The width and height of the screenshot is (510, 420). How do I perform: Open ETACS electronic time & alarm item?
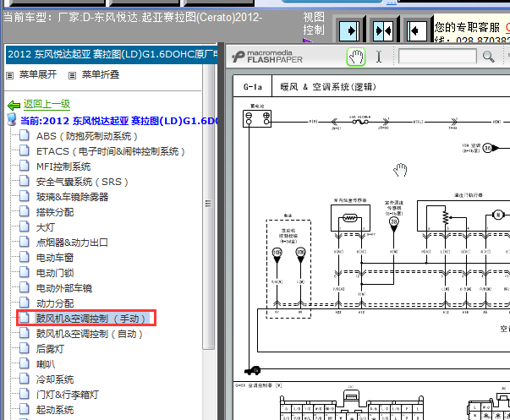click(110, 151)
